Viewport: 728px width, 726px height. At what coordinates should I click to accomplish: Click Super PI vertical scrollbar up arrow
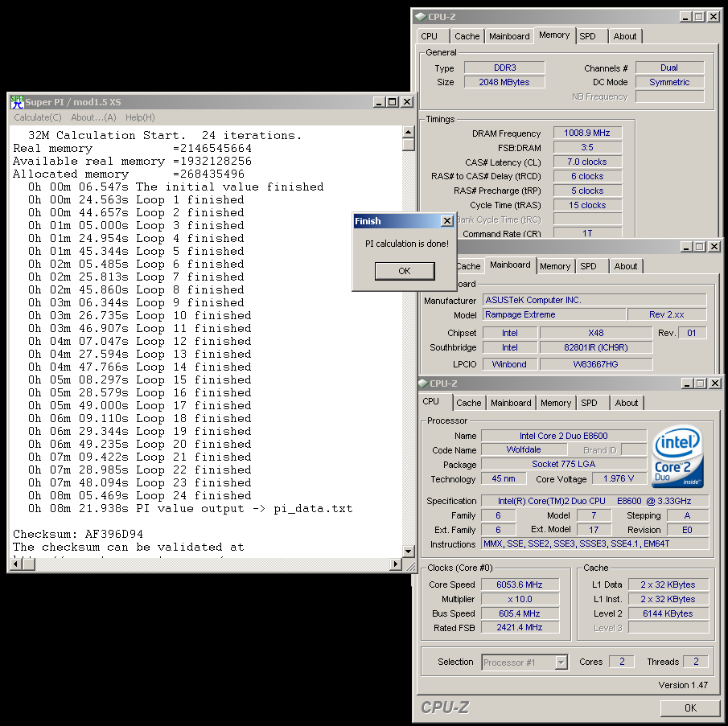tap(409, 132)
